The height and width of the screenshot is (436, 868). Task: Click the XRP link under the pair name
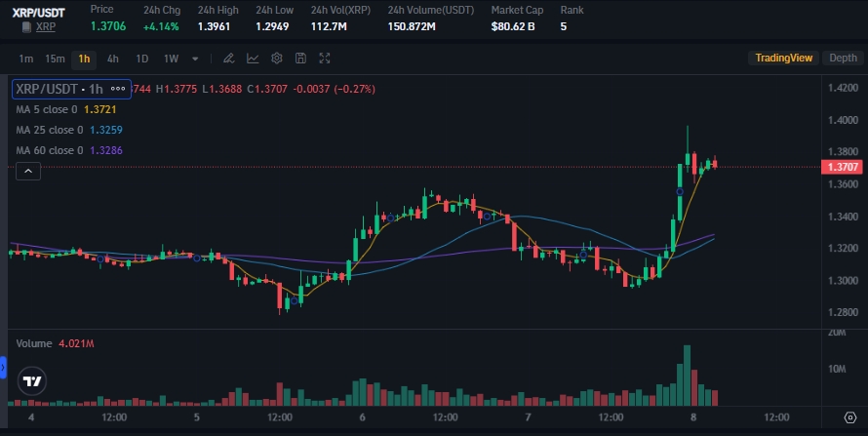46,26
